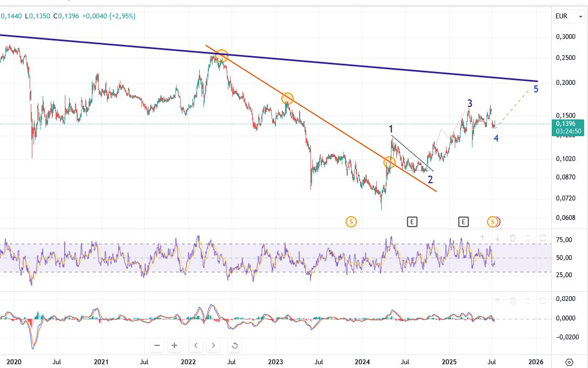This screenshot has height=368, width=588.
Task: Delete the RSI pane
Action: pyautogui.click(x=512, y=238)
